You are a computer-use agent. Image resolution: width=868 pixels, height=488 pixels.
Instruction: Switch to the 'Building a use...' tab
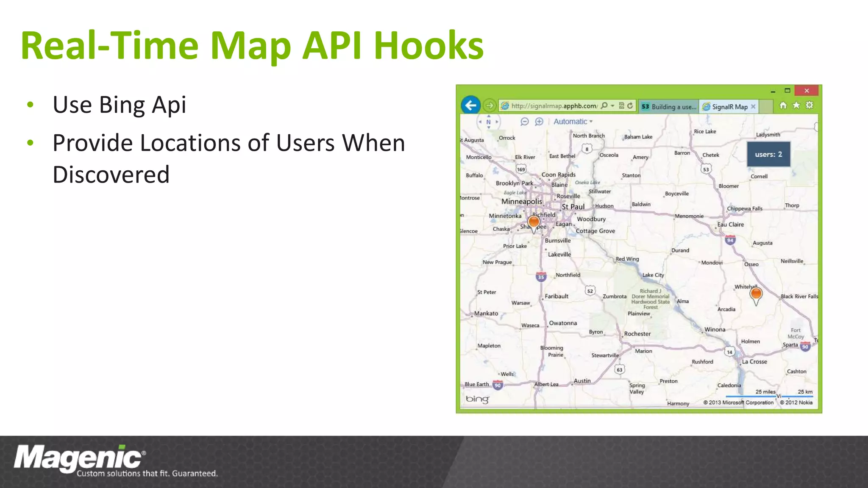(x=668, y=107)
